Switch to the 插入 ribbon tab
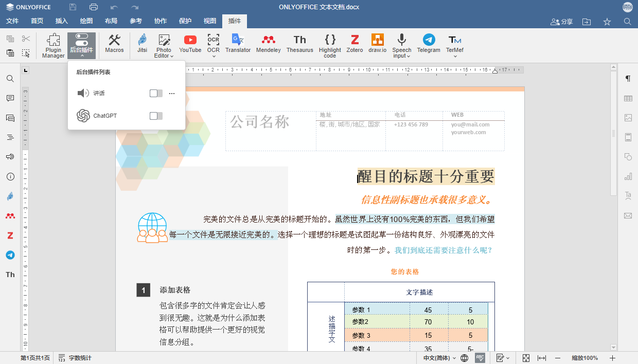Viewport: 638px width, 364px height. 61,21
